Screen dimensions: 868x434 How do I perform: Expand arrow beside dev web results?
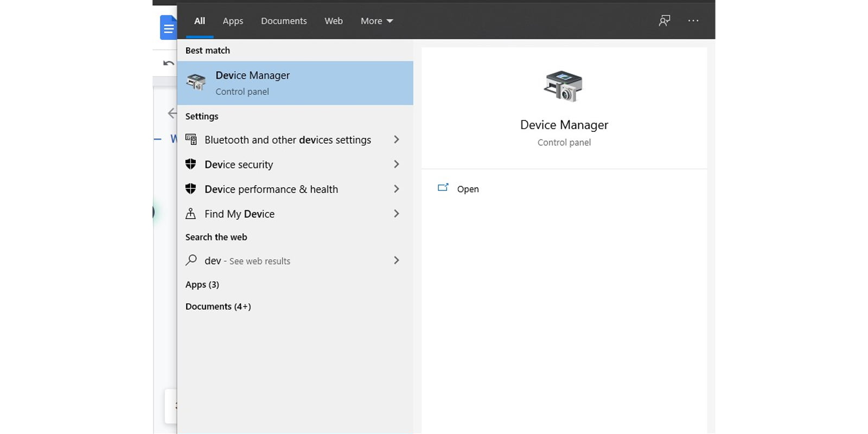(396, 260)
